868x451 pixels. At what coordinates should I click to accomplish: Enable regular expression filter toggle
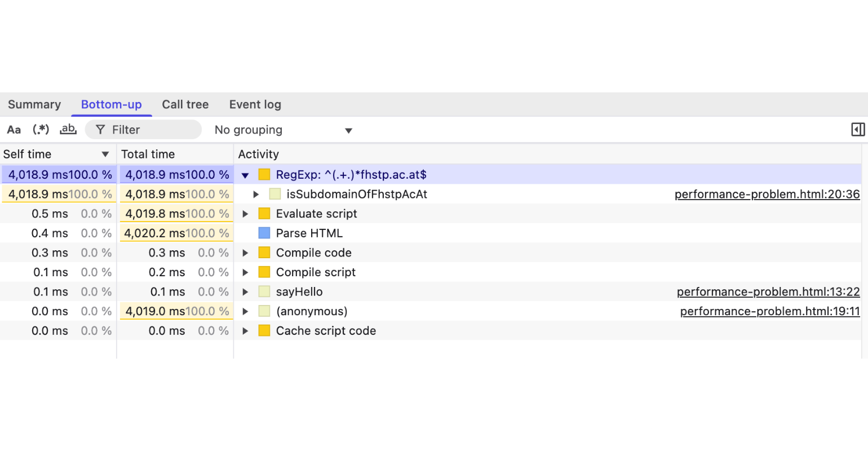[x=41, y=130]
